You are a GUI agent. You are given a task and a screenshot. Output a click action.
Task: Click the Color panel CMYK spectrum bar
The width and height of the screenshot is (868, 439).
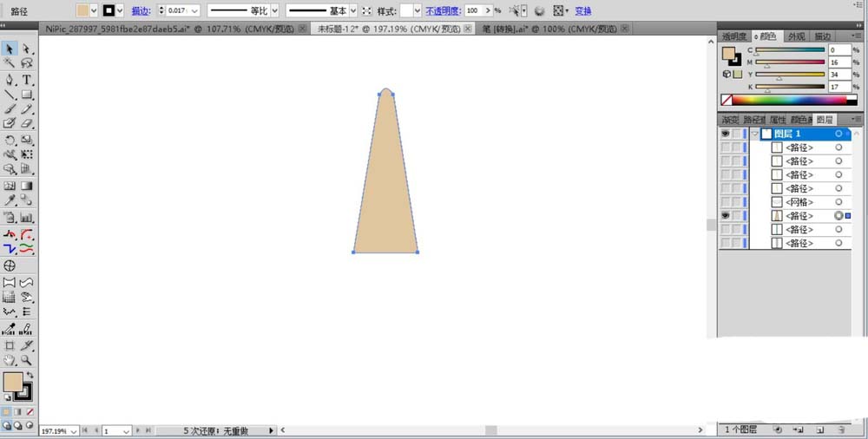pos(789,100)
